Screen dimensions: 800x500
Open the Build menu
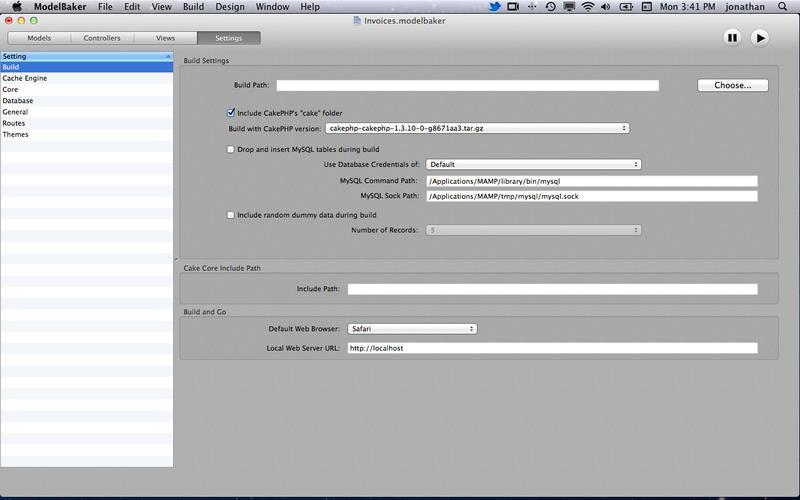coord(194,7)
